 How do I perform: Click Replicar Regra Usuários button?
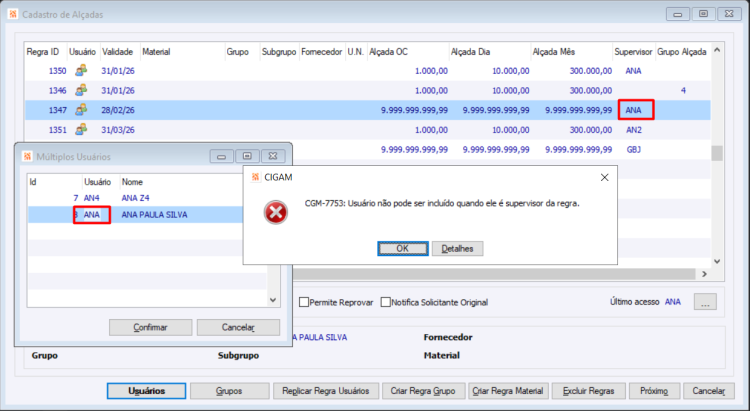326,391
